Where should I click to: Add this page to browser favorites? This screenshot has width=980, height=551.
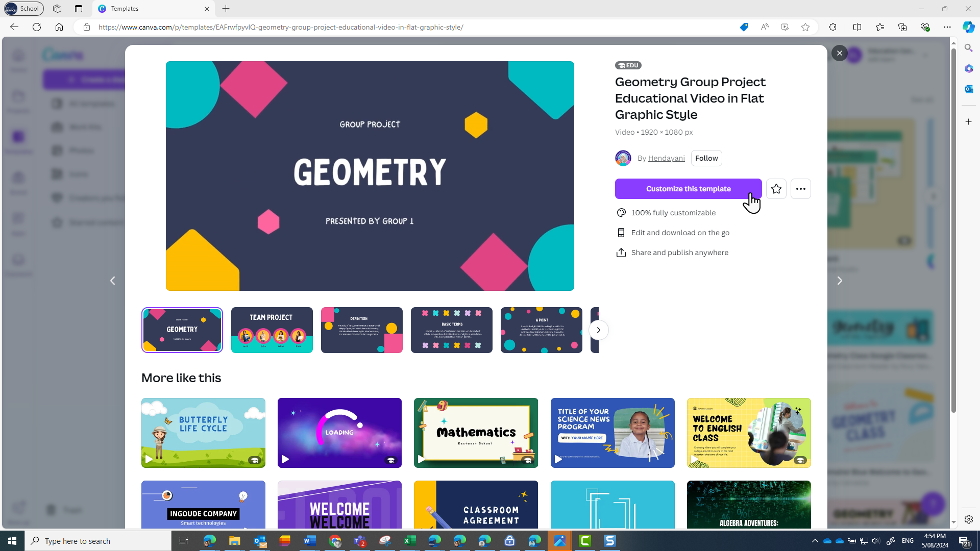[x=805, y=27]
